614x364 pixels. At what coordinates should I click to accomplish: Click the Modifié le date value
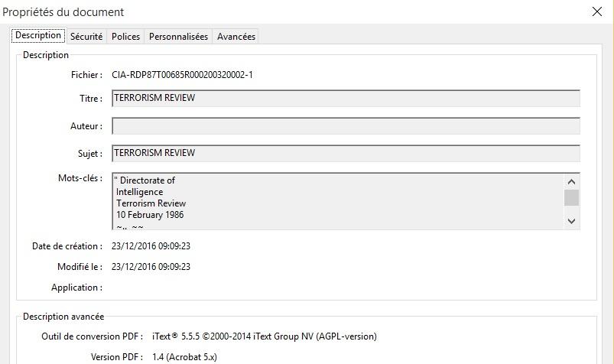[x=151, y=267]
